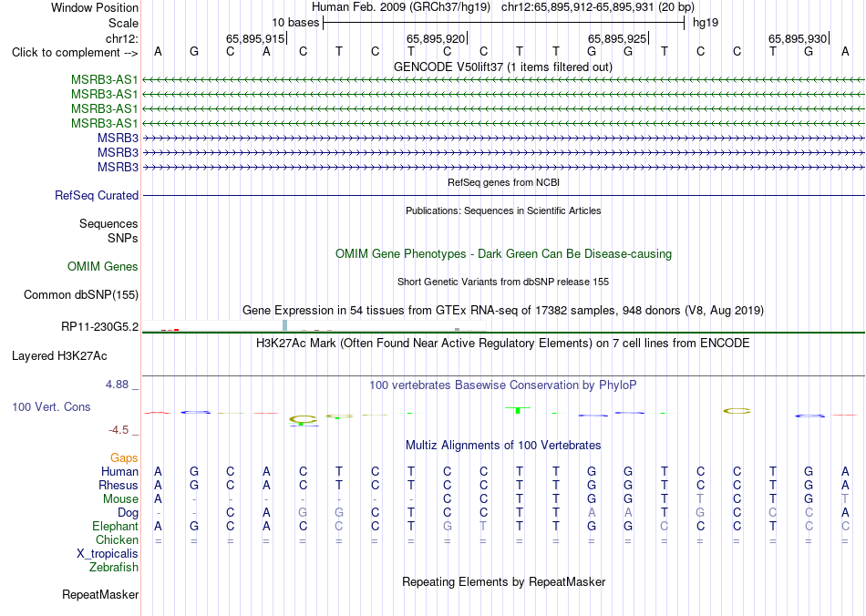Click the bottom MSRB3 transcript label
Image resolution: width=866 pixels, height=616 pixels.
(x=118, y=167)
